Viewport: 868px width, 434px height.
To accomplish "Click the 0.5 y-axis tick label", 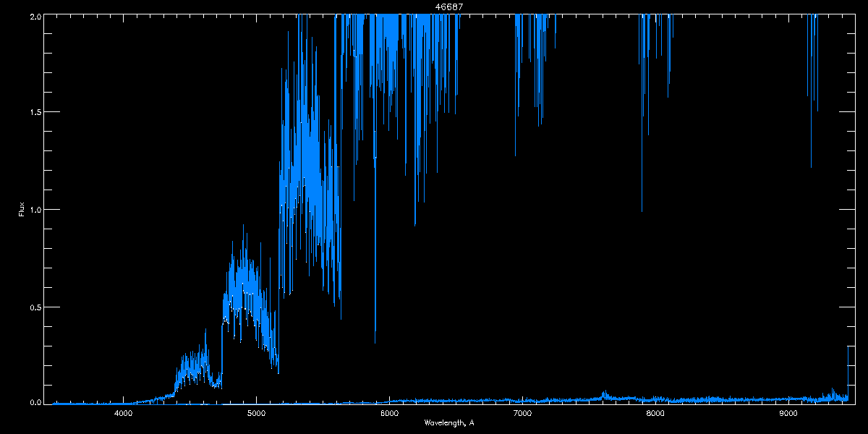I will 34,307.
